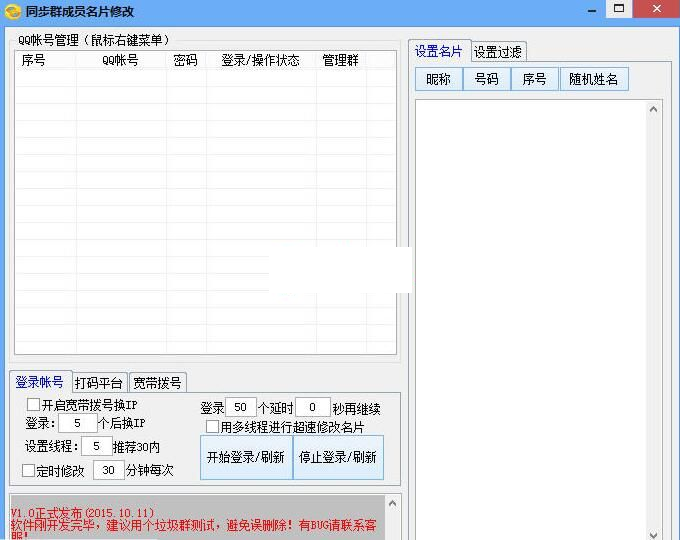Select the 宽带拨号 tab

[x=157, y=382]
